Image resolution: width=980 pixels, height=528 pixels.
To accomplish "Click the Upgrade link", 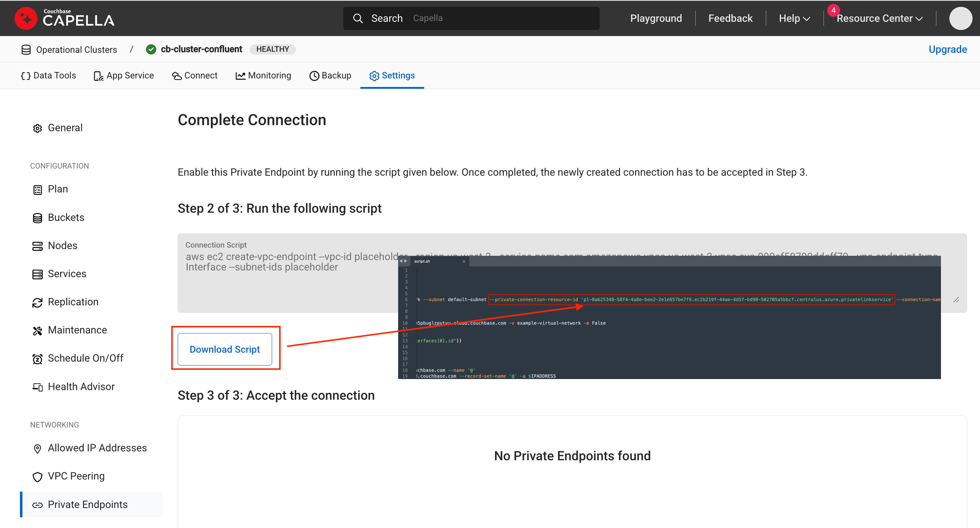I will (x=947, y=49).
